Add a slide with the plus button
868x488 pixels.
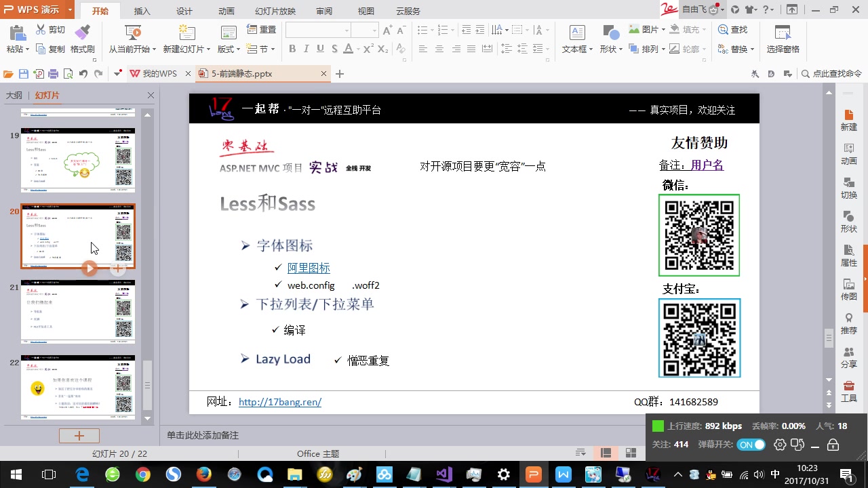pyautogui.click(x=79, y=436)
